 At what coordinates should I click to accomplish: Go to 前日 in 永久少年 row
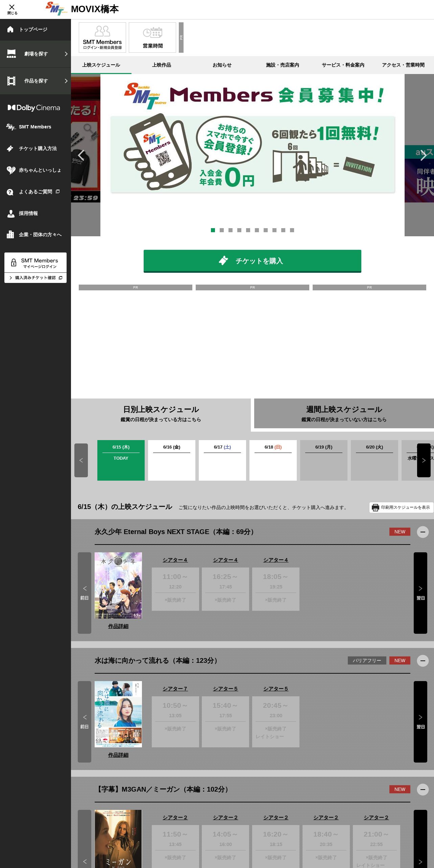[x=85, y=593]
